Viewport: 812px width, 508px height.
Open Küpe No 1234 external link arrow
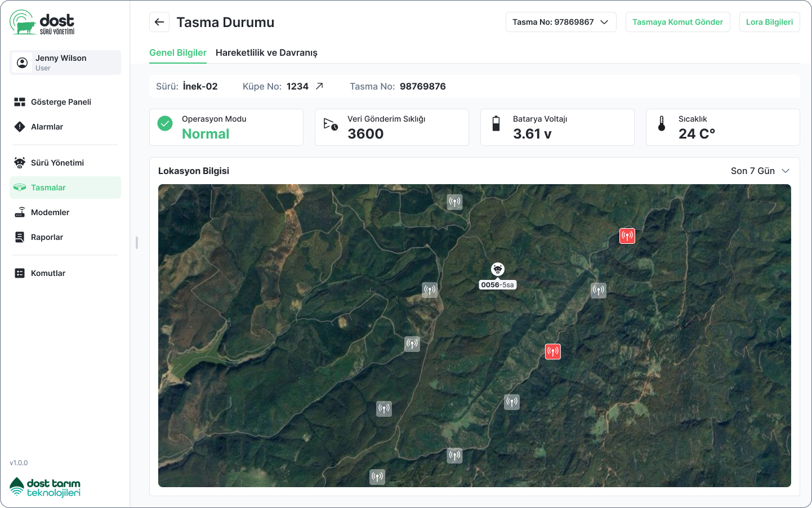(x=319, y=86)
